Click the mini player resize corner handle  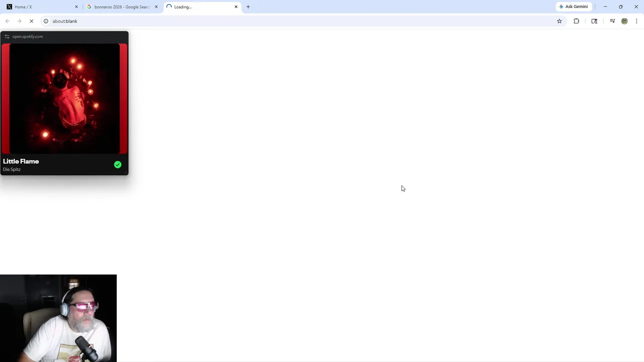126,172
